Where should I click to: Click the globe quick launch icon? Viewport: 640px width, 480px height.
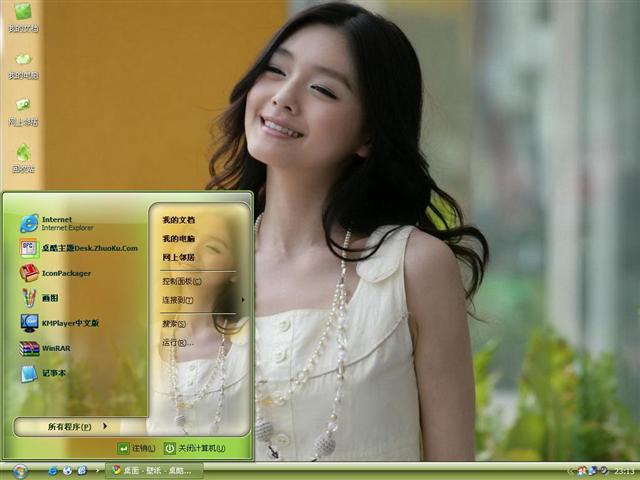click(67, 471)
